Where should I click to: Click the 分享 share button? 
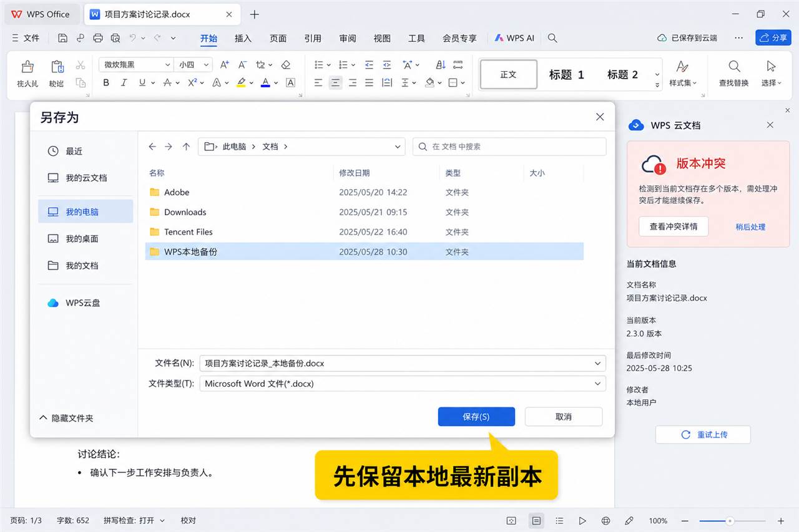pos(773,37)
